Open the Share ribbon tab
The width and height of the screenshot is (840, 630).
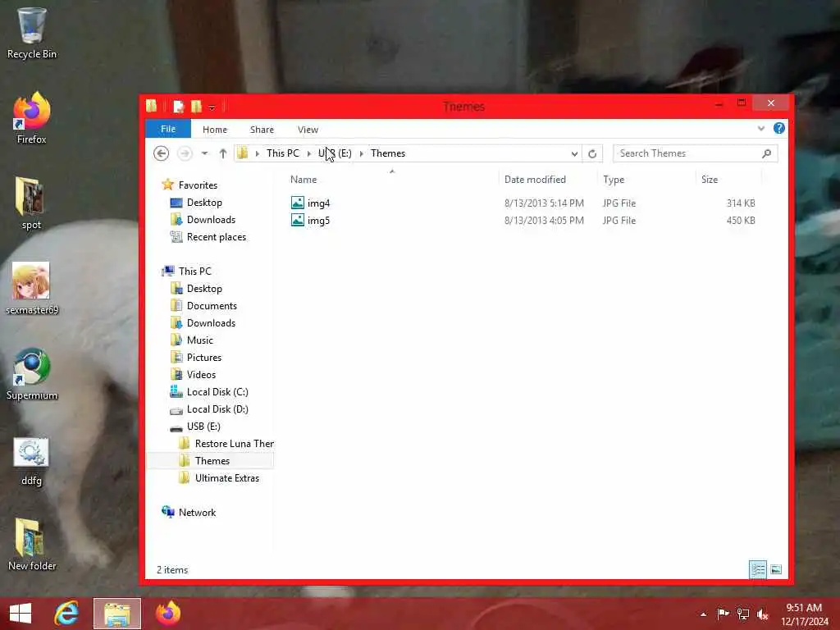[x=262, y=130]
